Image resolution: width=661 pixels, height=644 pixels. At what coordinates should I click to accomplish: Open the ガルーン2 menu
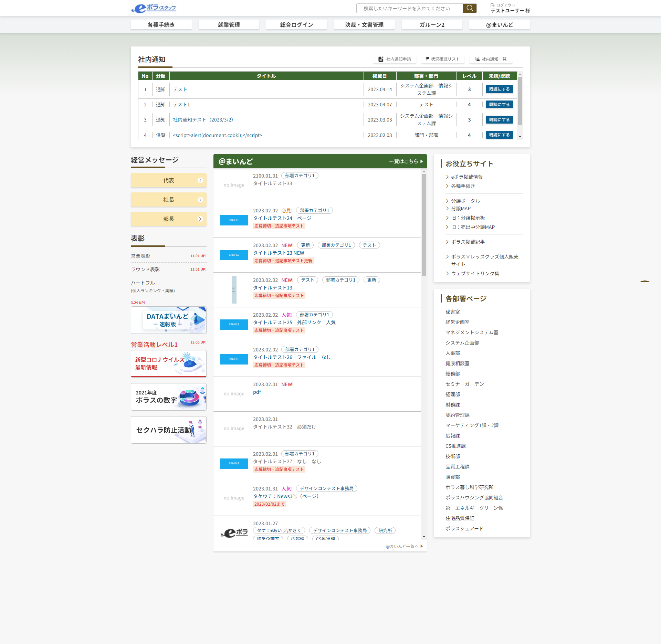(432, 25)
